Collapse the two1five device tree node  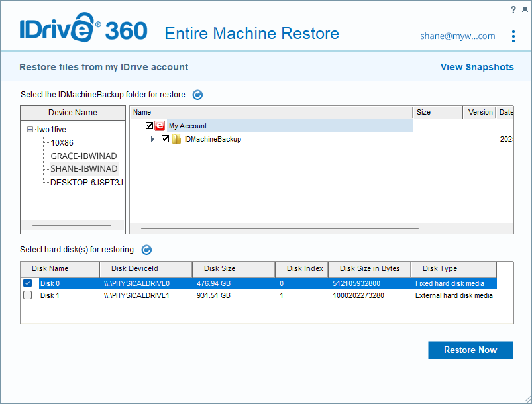(x=30, y=130)
